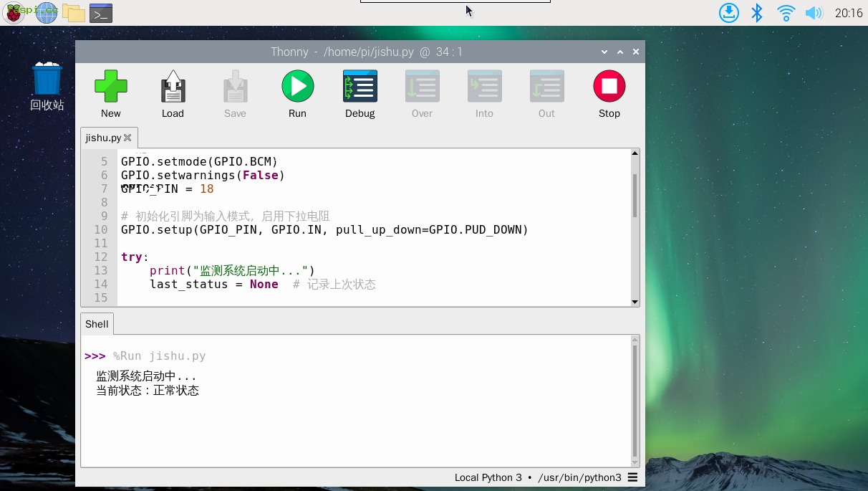Click the Local Python 3 interpreter label
Viewport: 868px width, 491px height.
(x=488, y=477)
